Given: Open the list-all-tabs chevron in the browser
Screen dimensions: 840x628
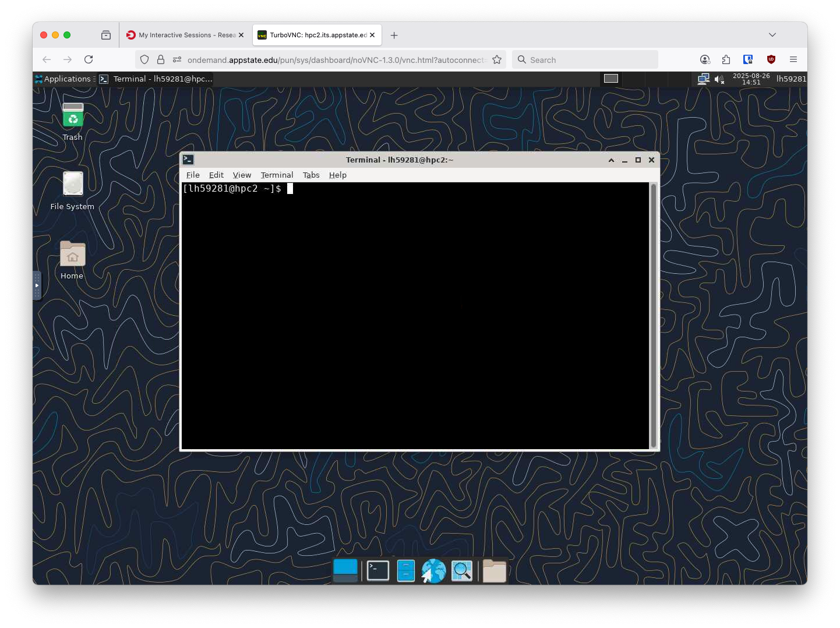Looking at the screenshot, I should (772, 35).
